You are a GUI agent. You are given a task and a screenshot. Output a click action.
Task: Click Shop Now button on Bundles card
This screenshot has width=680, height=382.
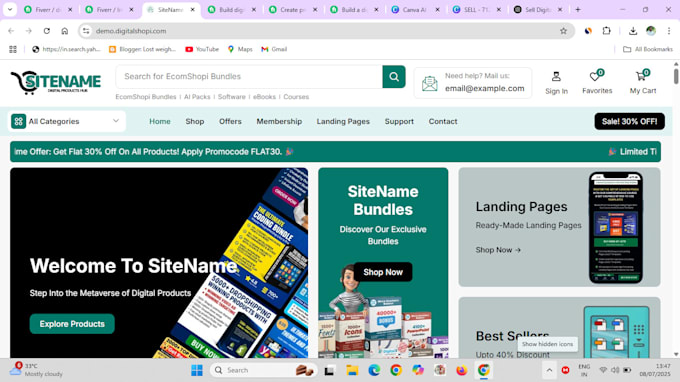point(383,272)
